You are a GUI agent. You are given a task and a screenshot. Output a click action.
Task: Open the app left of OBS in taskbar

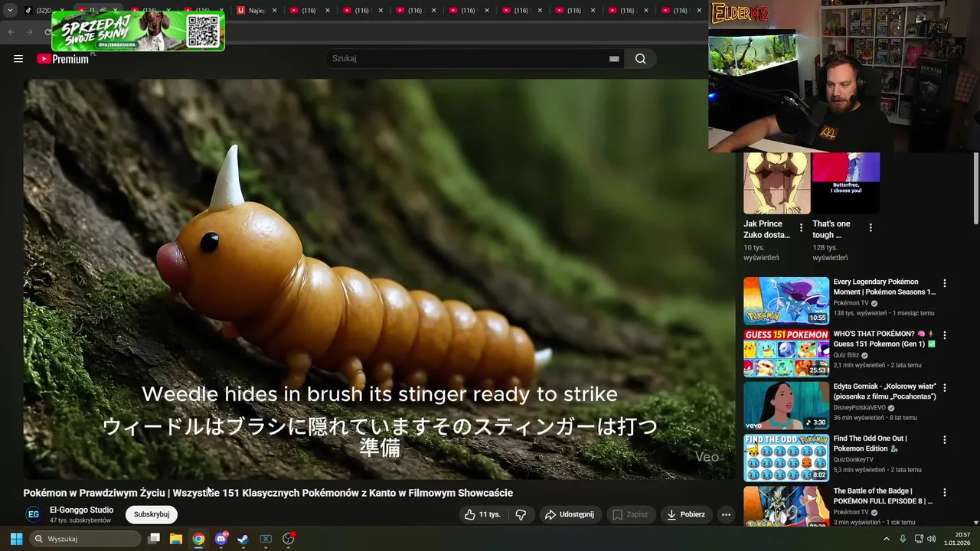[266, 539]
